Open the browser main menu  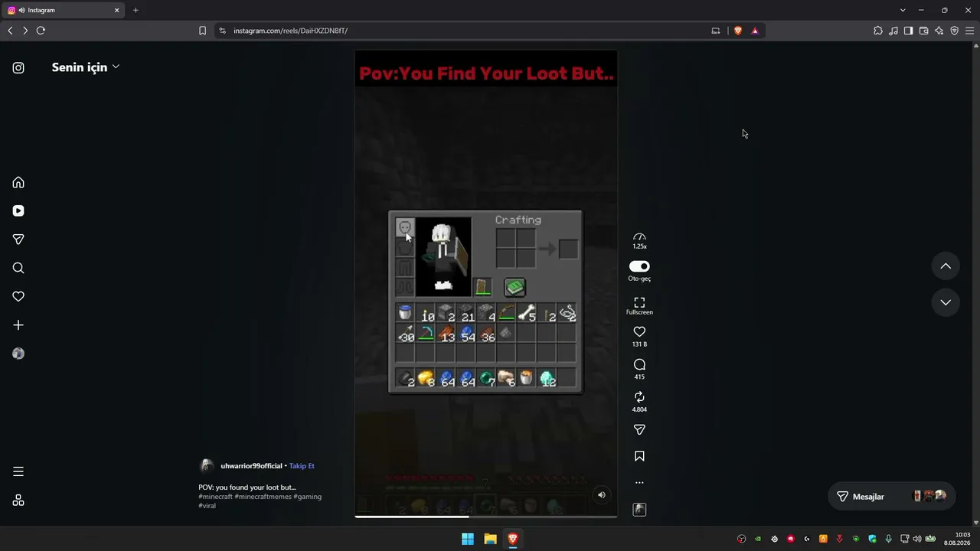pos(969,31)
